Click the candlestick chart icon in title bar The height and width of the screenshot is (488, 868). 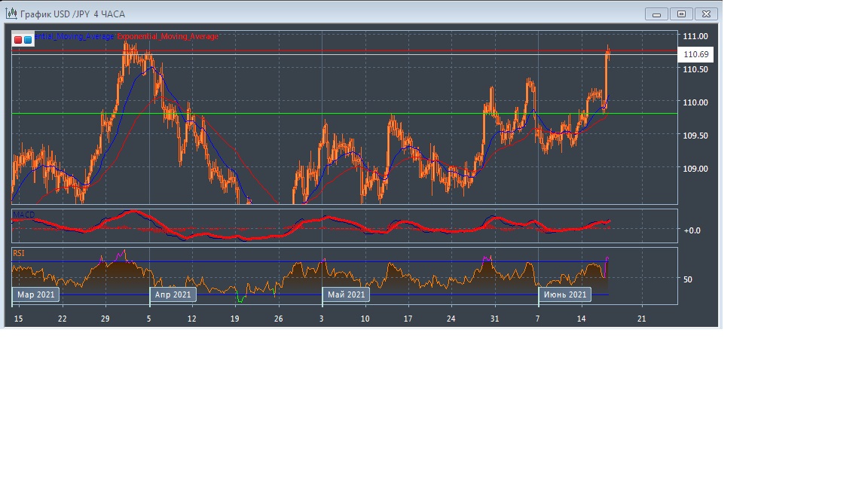pyautogui.click(x=11, y=14)
